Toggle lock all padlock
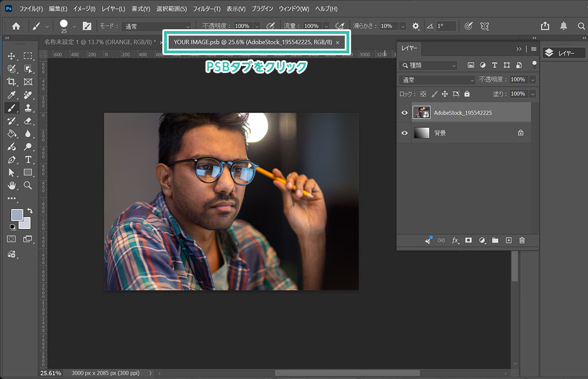The width and height of the screenshot is (588, 379). pos(467,94)
